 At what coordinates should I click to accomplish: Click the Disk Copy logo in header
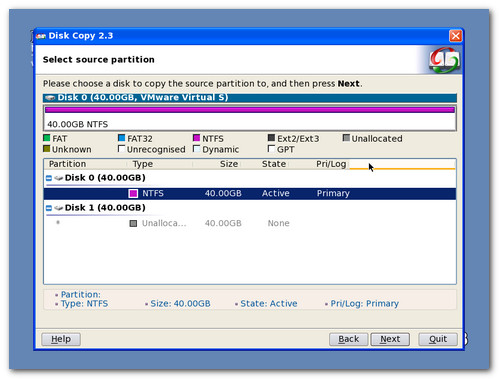coord(444,60)
